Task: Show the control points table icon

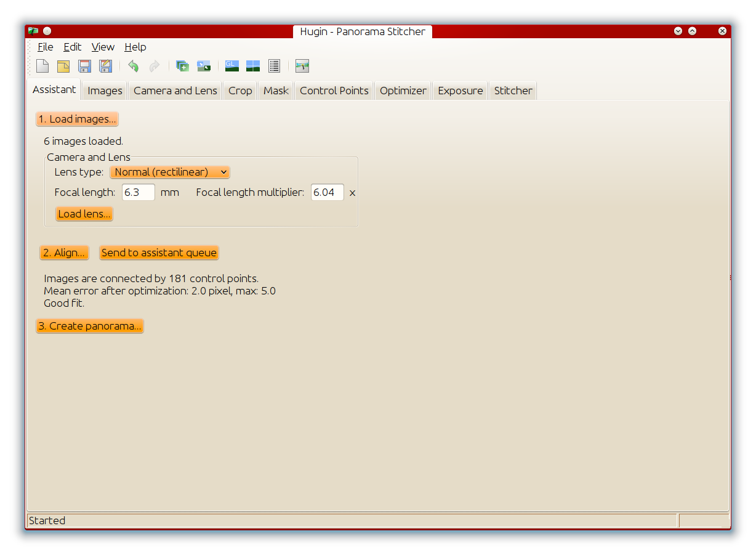Action: (274, 66)
